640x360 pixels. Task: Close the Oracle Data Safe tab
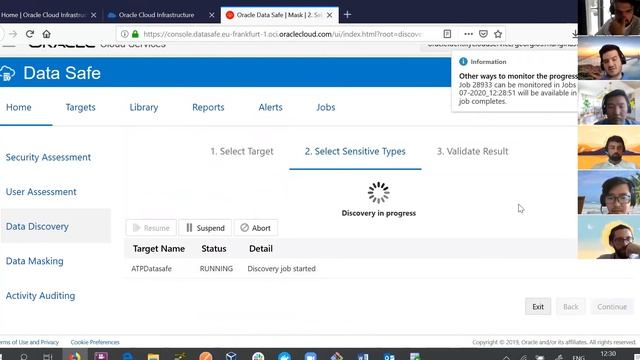330,15
